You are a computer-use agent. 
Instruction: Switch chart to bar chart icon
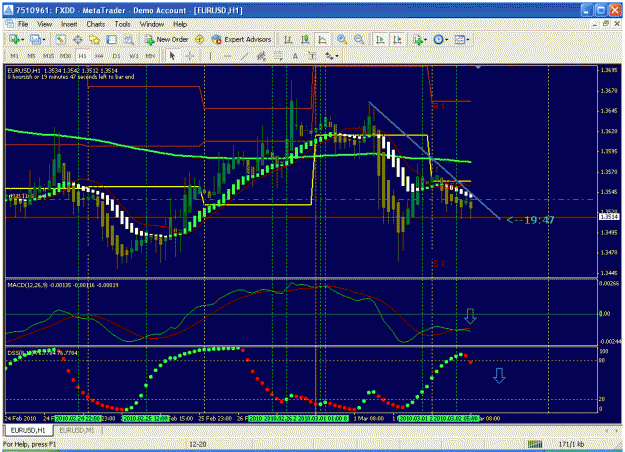[288, 39]
